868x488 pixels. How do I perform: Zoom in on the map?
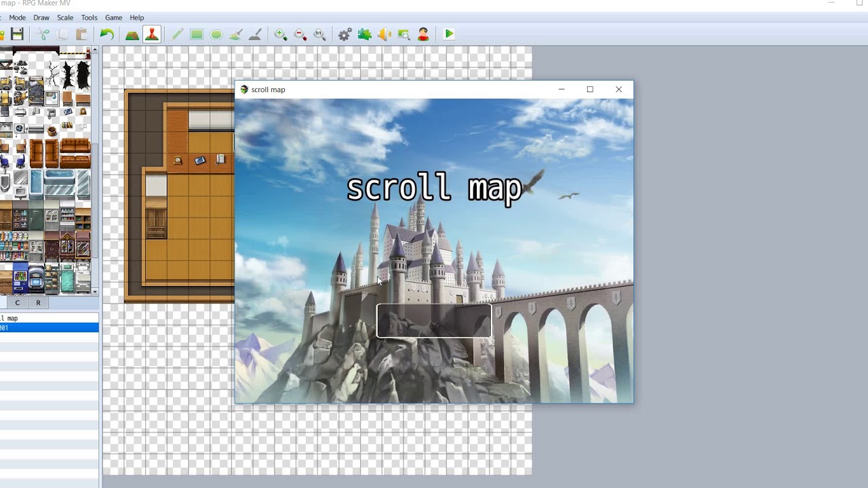click(280, 34)
